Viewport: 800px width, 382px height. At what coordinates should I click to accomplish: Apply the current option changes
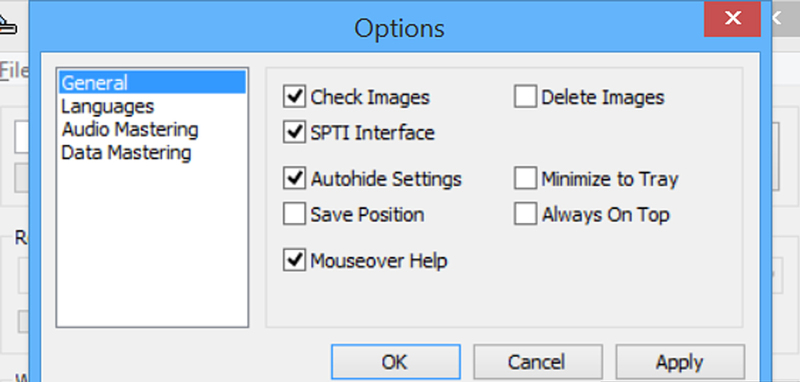click(x=680, y=362)
